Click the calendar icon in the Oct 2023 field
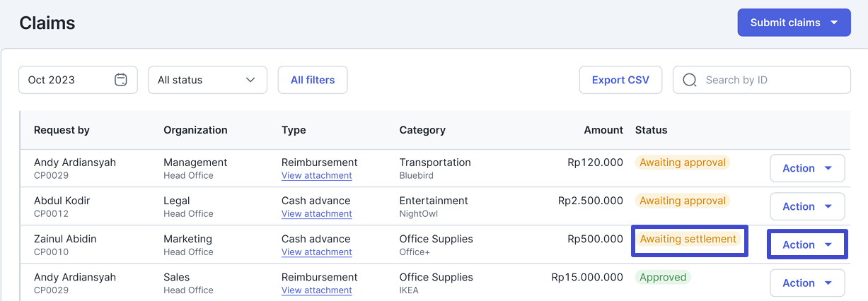 tap(121, 80)
